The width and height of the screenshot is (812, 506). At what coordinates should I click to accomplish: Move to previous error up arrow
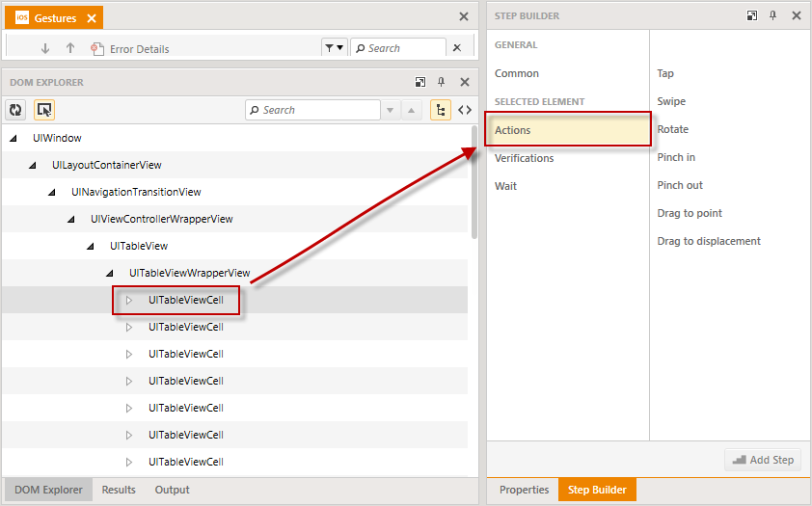(70, 48)
